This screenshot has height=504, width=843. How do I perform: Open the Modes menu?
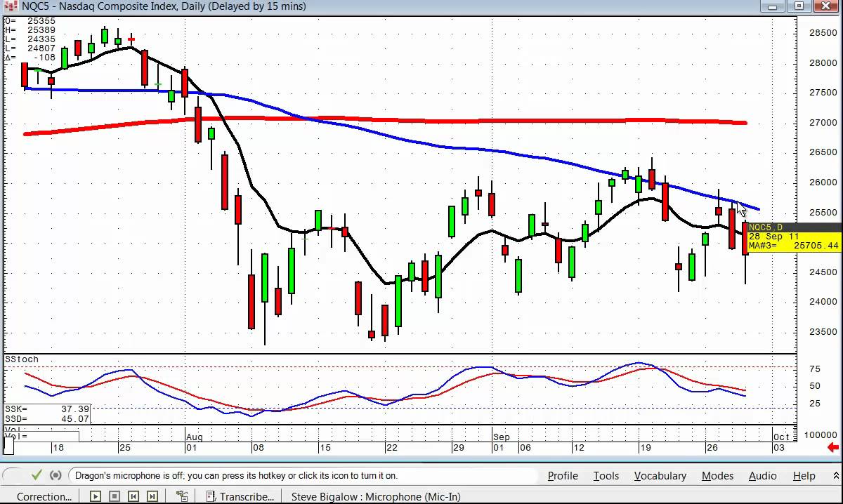tap(717, 475)
